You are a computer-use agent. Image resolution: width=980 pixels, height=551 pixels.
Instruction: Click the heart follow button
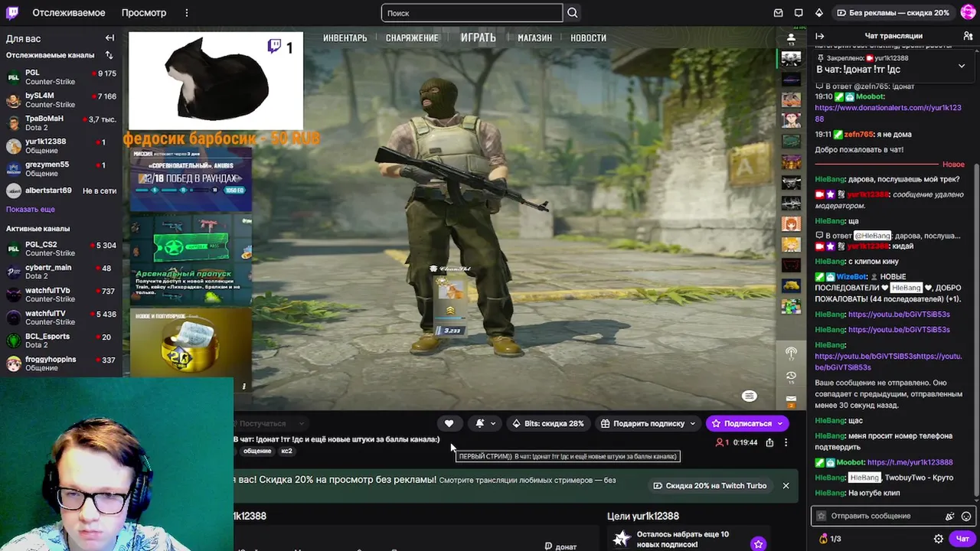449,423
